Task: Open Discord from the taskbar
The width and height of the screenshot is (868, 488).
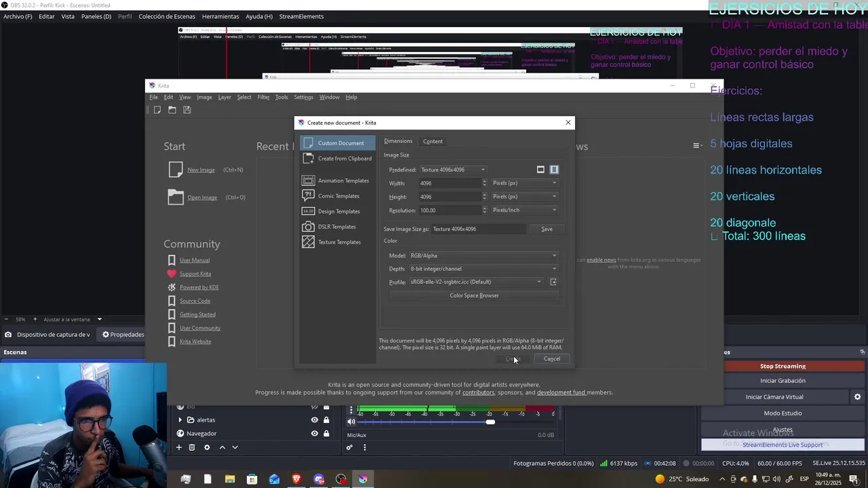Action: pos(319,479)
